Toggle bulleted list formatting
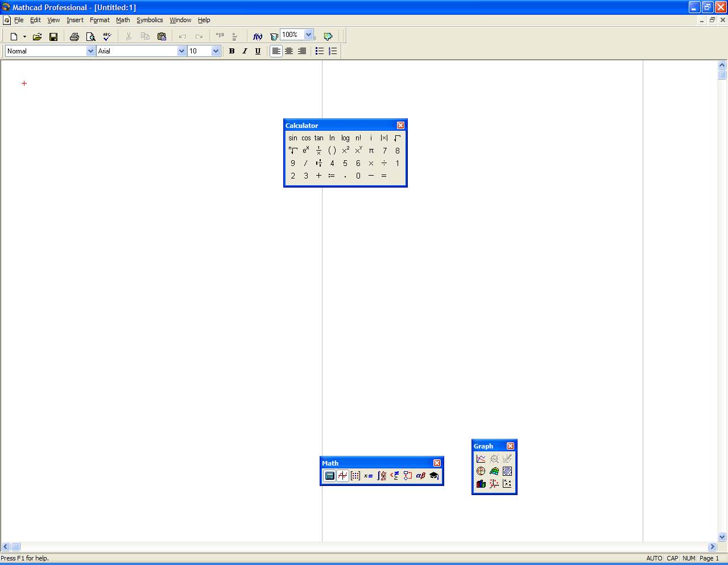Screen dimensions: 728x565 (x=320, y=51)
